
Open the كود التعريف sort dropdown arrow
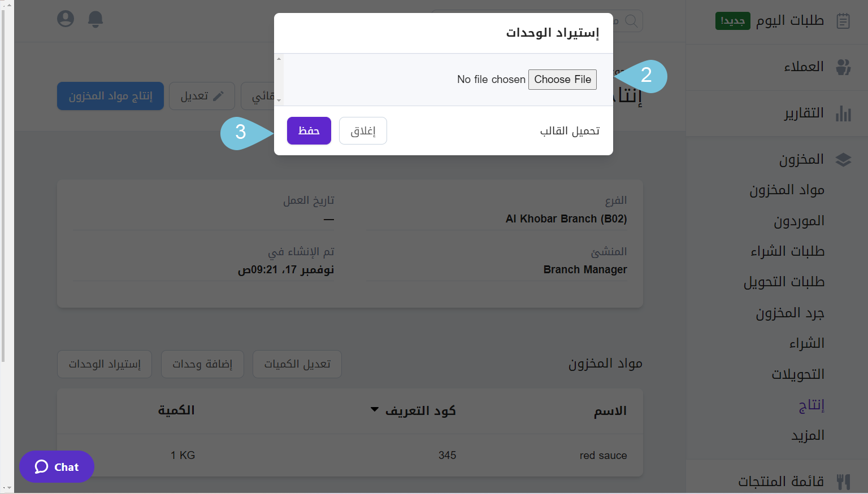374,410
